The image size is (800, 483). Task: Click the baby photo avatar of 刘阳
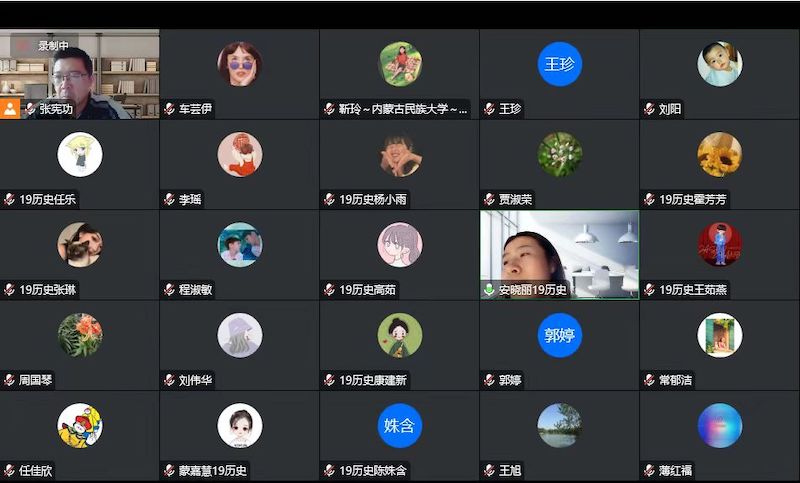coord(720,64)
